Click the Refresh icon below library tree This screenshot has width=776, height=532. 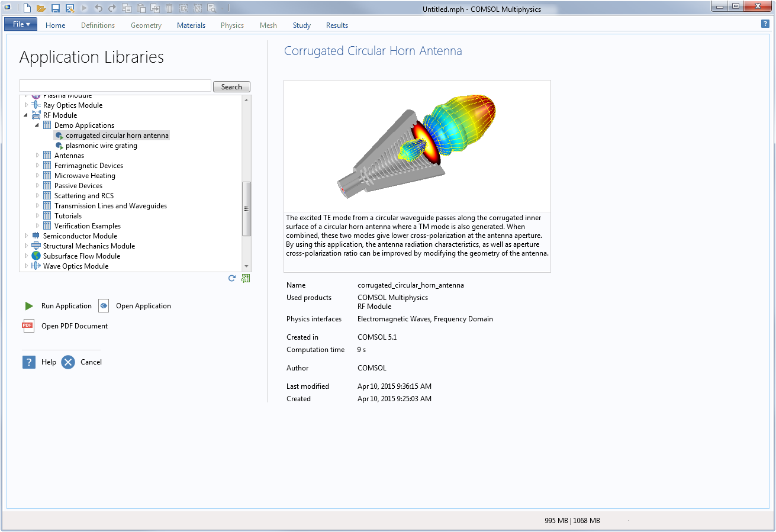pyautogui.click(x=232, y=278)
